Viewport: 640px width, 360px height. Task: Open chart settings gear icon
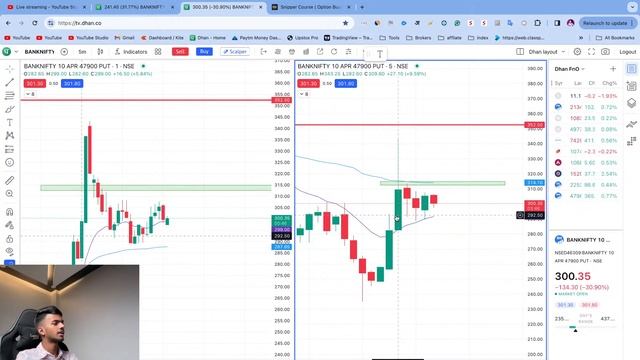point(577,52)
